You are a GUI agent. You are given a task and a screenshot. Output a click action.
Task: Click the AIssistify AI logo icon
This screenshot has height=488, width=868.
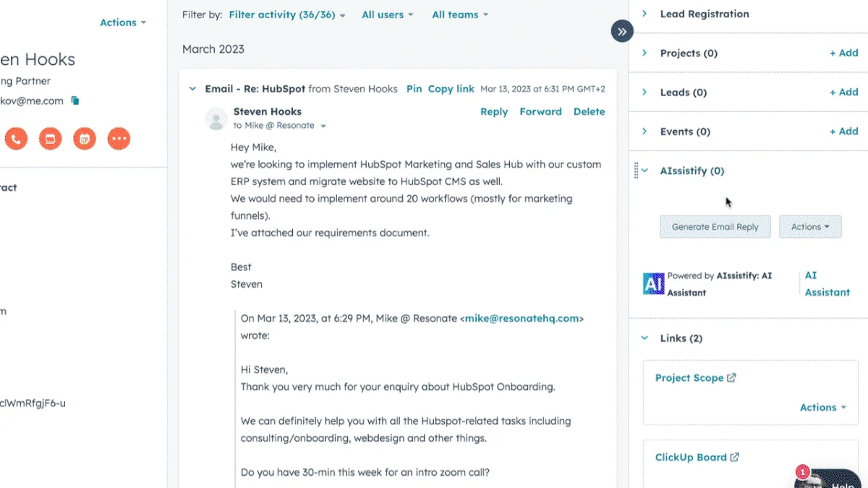click(653, 283)
